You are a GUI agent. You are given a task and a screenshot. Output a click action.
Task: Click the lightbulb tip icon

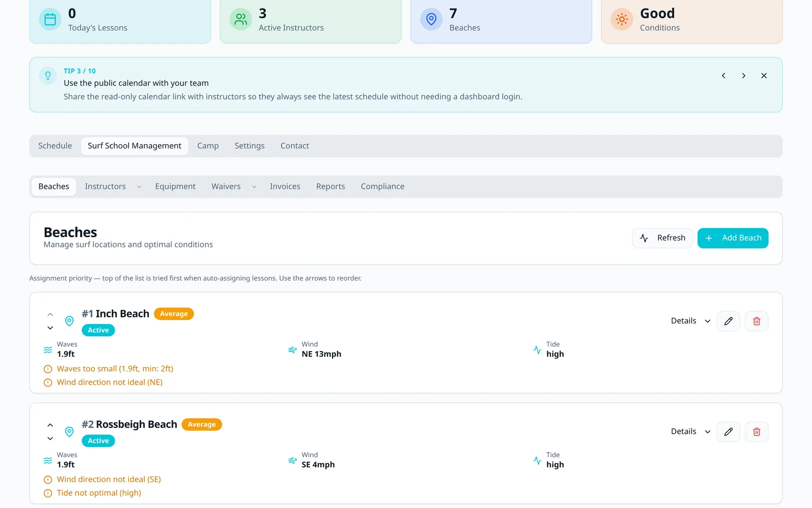tap(48, 76)
